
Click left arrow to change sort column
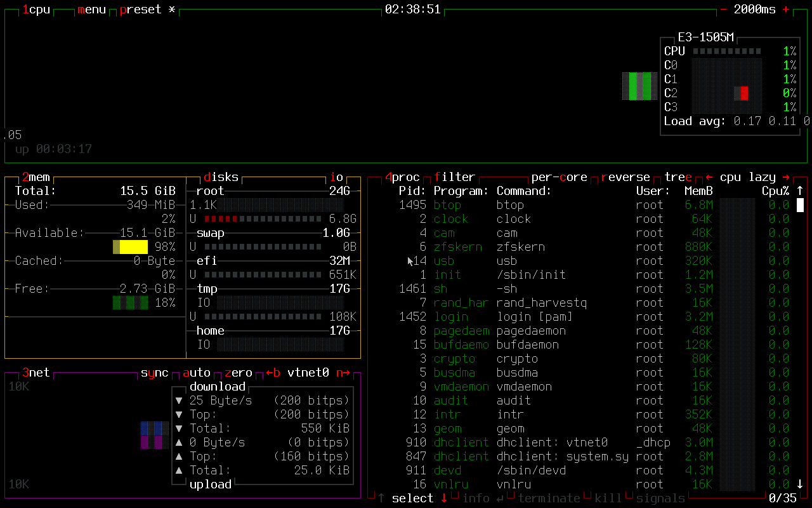pos(709,177)
